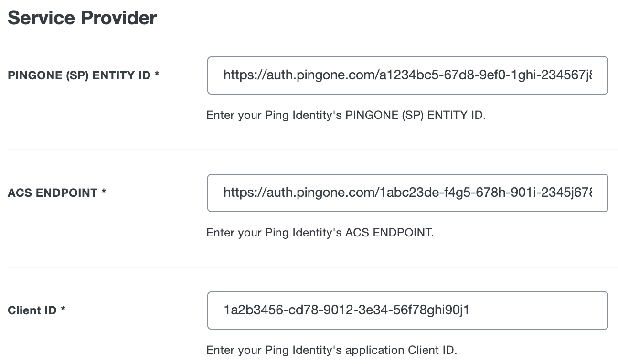Click the Client ID label
618x364 pixels.
pyautogui.click(x=32, y=310)
